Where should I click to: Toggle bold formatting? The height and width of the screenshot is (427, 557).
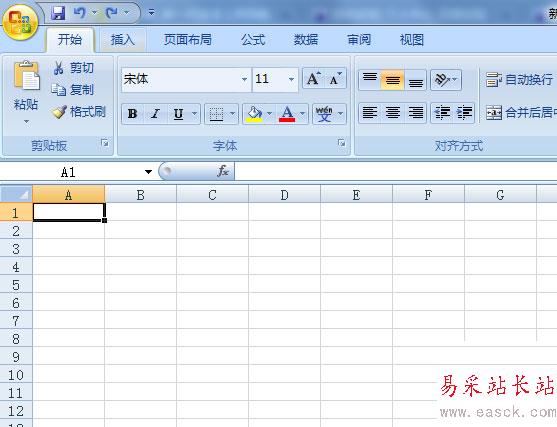(133, 114)
